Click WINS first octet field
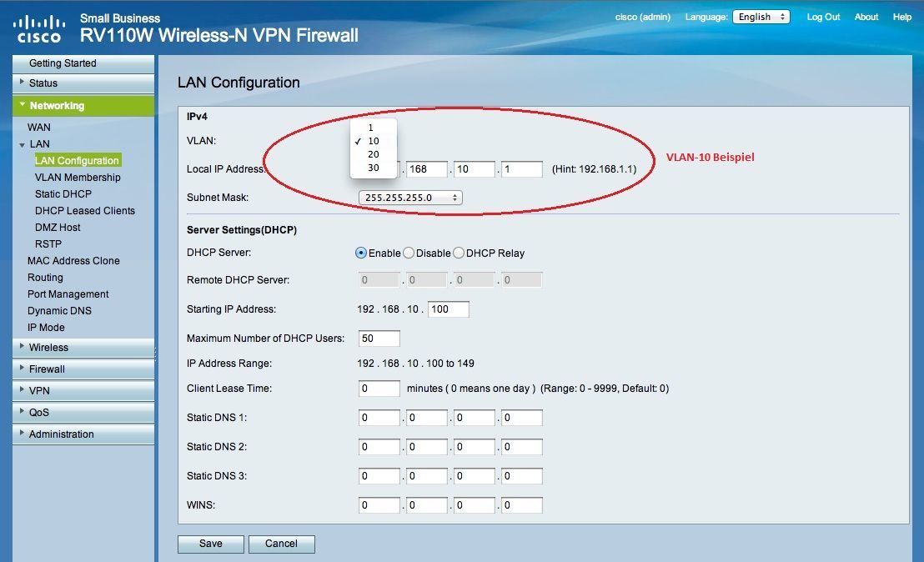The width and height of the screenshot is (924, 562). [379, 504]
